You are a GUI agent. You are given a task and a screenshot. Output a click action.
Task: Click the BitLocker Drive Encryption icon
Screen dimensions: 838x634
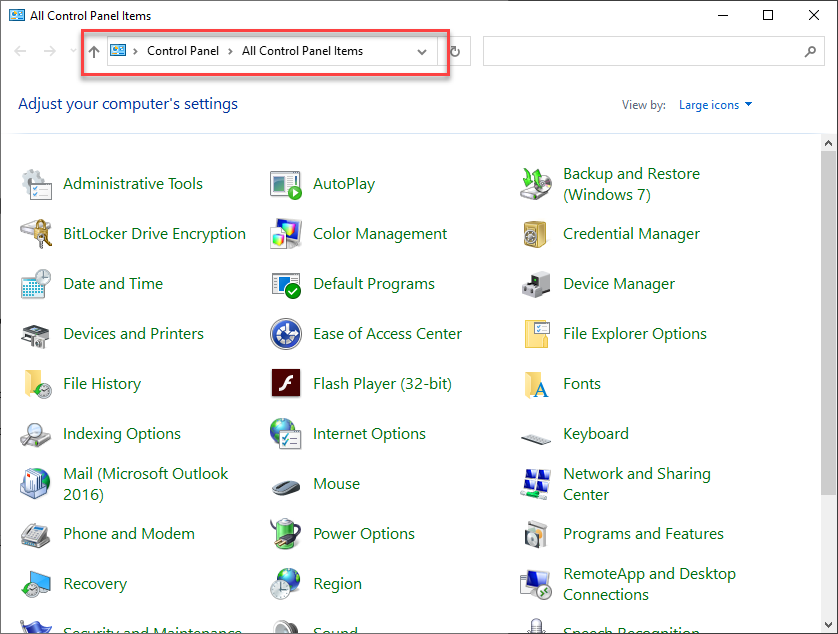[36, 234]
